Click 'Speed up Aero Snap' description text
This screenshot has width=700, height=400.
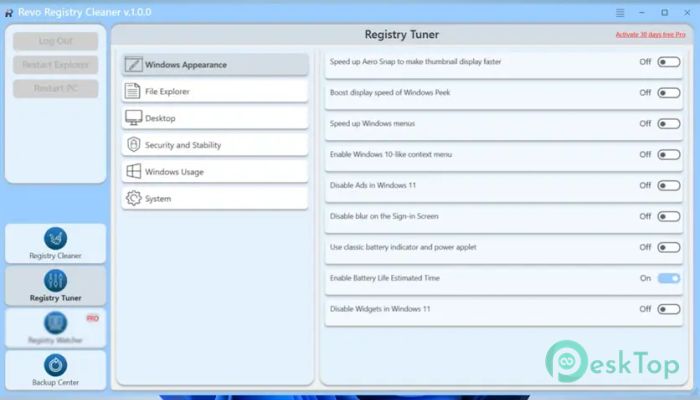click(415, 62)
